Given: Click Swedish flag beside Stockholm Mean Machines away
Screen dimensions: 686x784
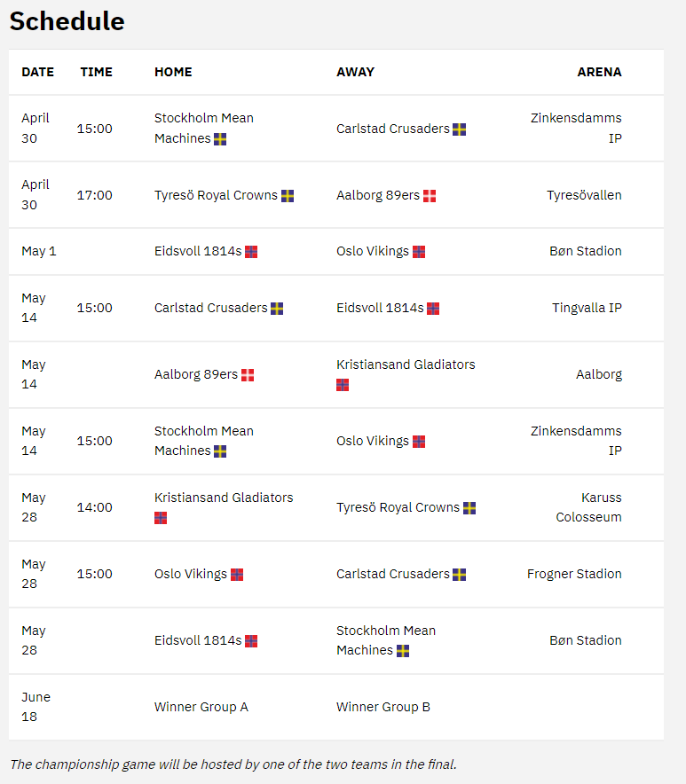Looking at the screenshot, I should point(403,651).
